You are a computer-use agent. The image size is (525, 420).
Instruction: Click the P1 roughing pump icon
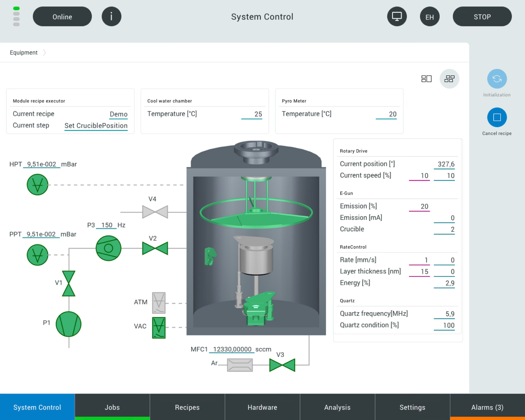tap(68, 324)
